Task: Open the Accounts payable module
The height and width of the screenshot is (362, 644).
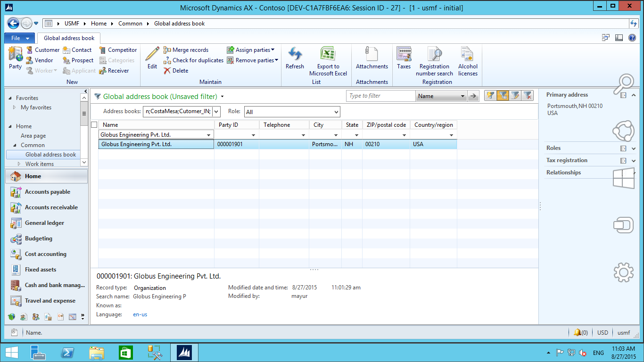Action: point(47,192)
